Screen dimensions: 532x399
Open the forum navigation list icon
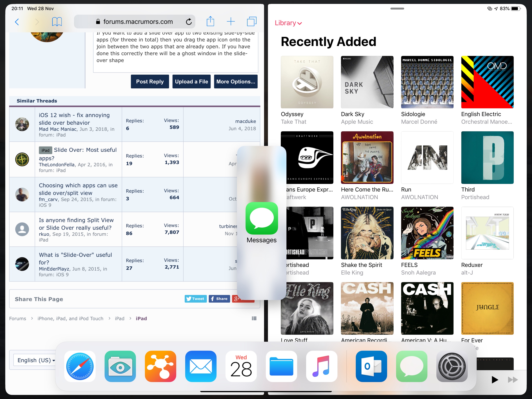point(254,318)
